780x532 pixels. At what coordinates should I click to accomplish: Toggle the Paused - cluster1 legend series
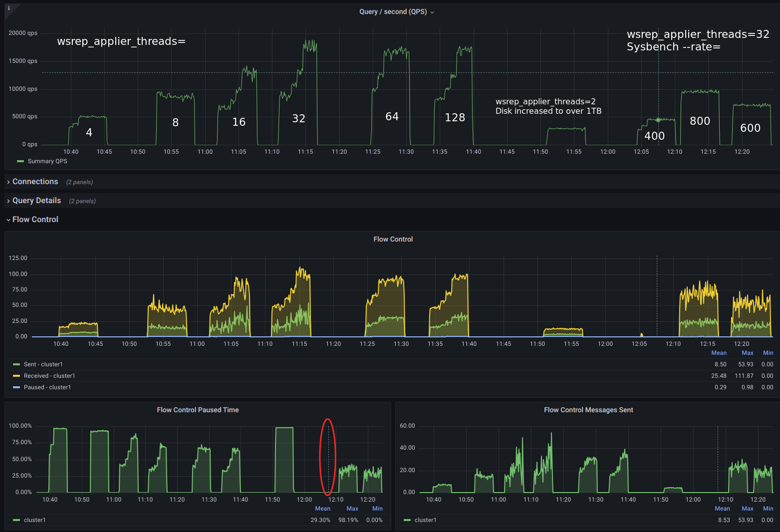pyautogui.click(x=47, y=387)
